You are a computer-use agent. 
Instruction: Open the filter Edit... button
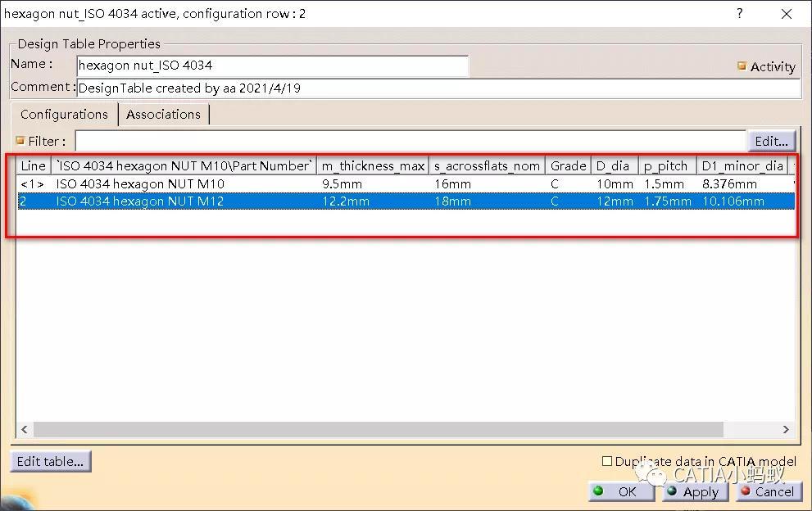771,141
